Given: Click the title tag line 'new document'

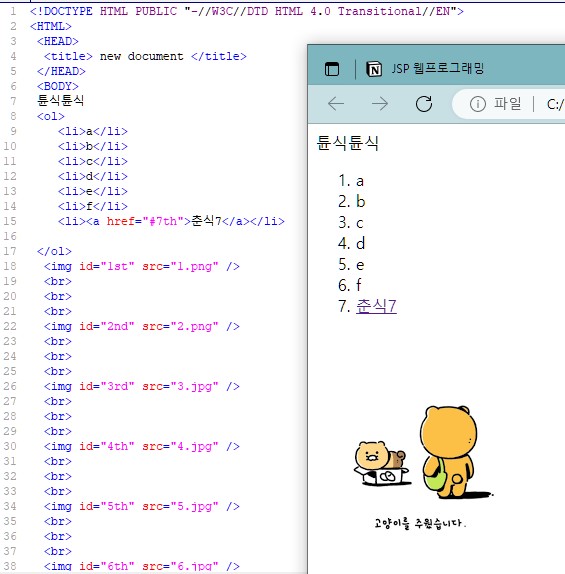Looking at the screenshot, I should 145,56.
